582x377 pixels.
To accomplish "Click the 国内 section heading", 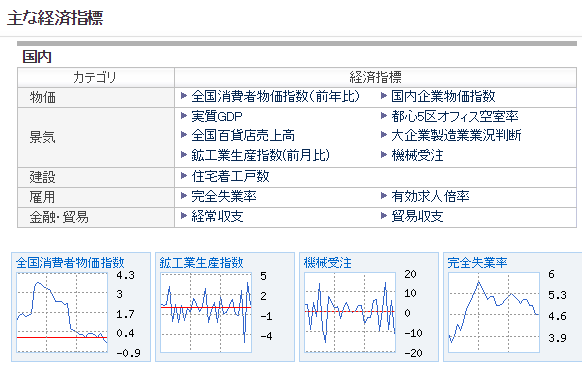I will (x=37, y=57).
